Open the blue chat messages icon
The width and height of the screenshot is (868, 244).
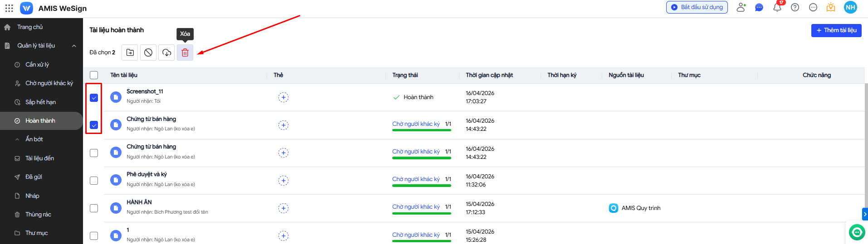[x=759, y=8]
